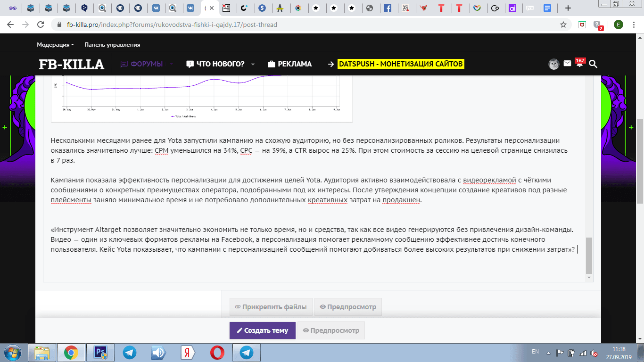Open File Explorer from the taskbar

pyautogui.click(x=42, y=353)
